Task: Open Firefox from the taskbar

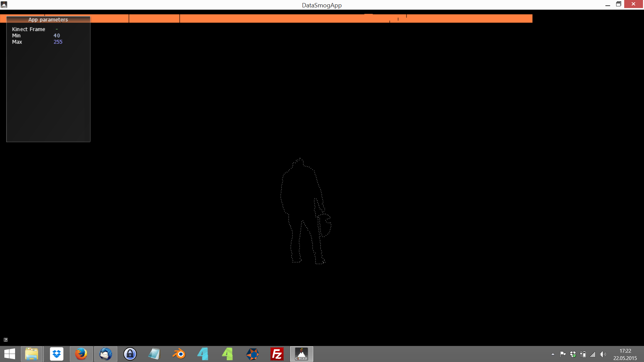Action: tap(81, 354)
